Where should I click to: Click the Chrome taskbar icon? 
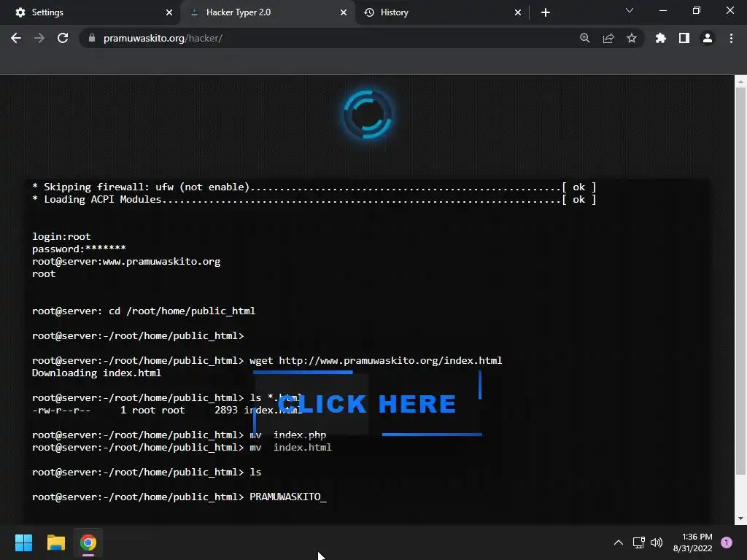click(88, 542)
